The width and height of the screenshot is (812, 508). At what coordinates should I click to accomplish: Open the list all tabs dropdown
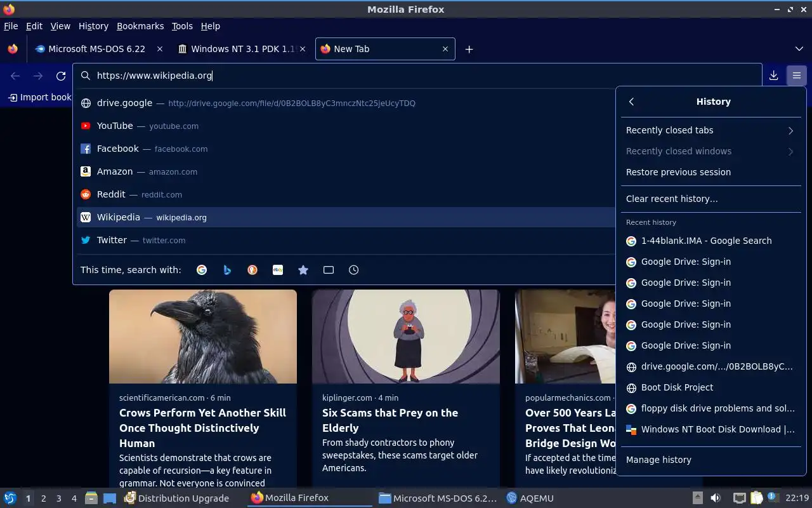799,49
